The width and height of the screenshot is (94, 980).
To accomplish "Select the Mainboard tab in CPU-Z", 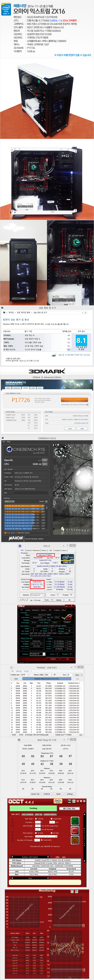I will (36, 550).
